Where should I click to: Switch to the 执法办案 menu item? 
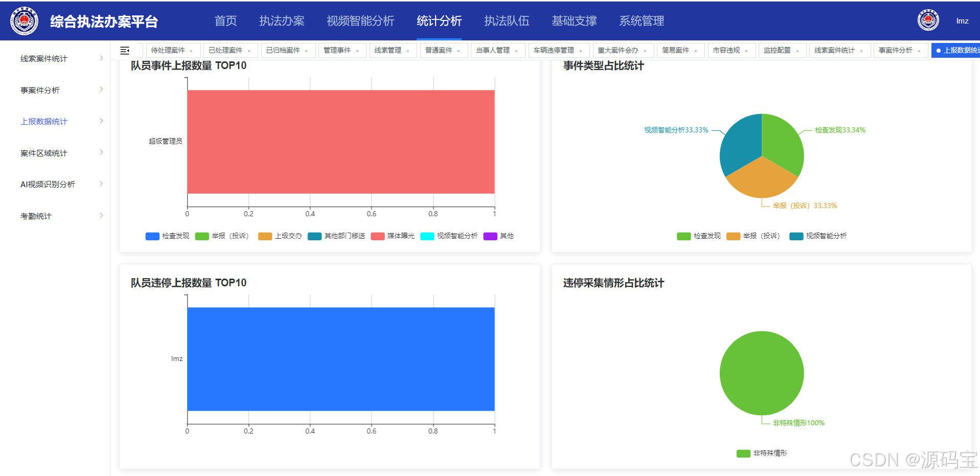(x=282, y=21)
